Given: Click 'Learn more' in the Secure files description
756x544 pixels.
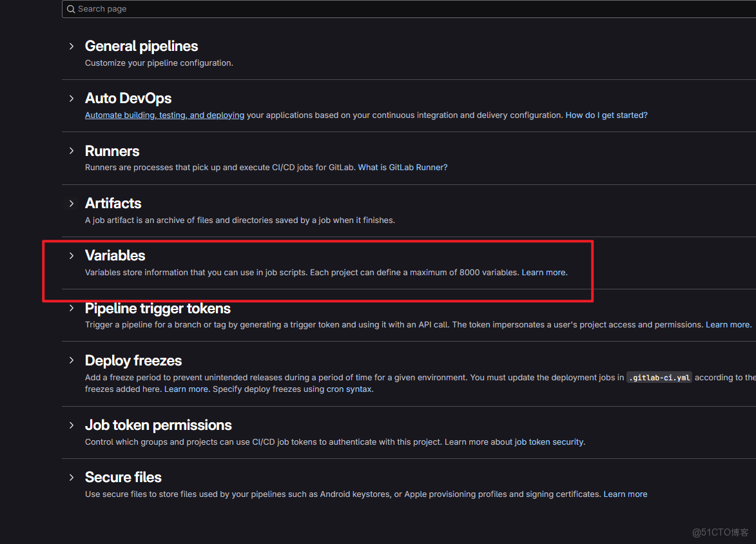Looking at the screenshot, I should click(625, 494).
